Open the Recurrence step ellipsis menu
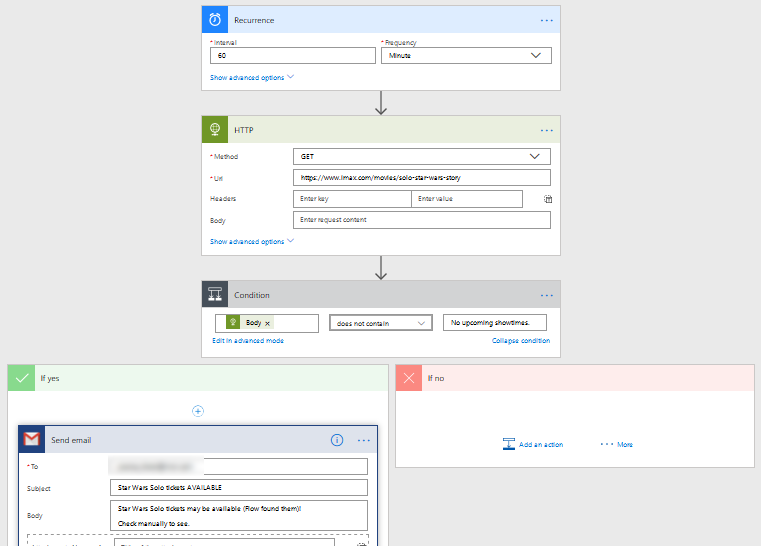The height and width of the screenshot is (546, 761). 546,20
